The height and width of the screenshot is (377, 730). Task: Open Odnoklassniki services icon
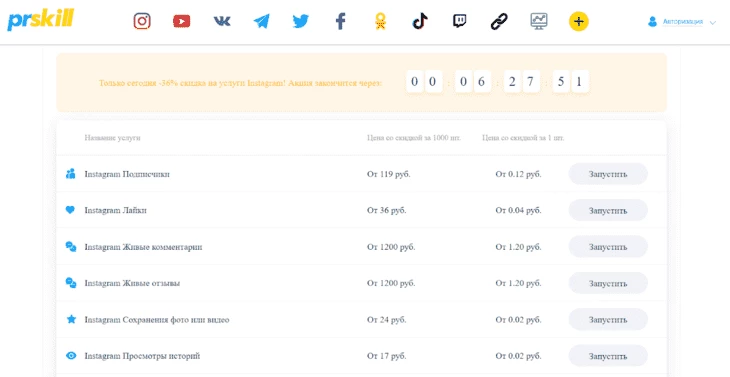pos(380,21)
